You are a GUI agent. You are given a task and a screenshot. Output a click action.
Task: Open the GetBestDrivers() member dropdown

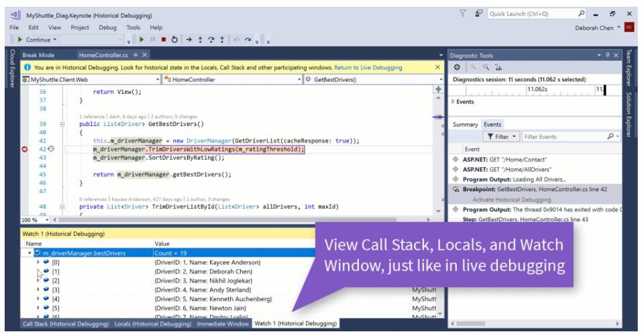click(x=441, y=79)
